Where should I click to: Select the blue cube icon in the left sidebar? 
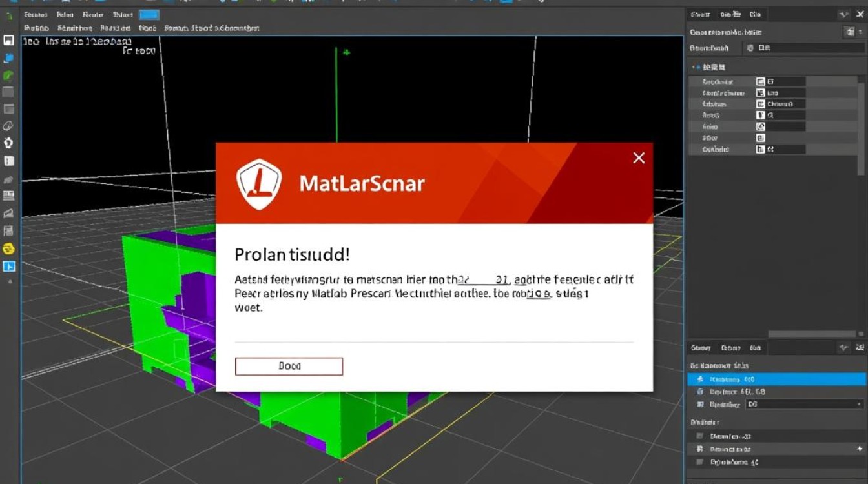pos(8,57)
